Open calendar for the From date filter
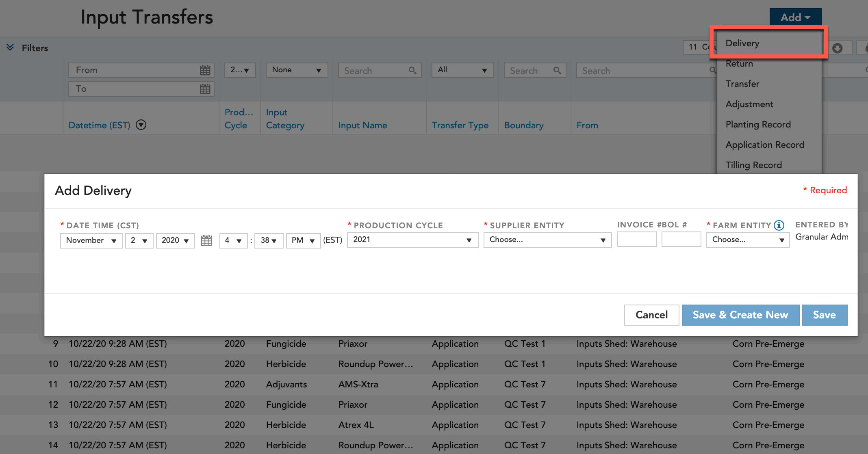The image size is (868, 454). tap(205, 70)
